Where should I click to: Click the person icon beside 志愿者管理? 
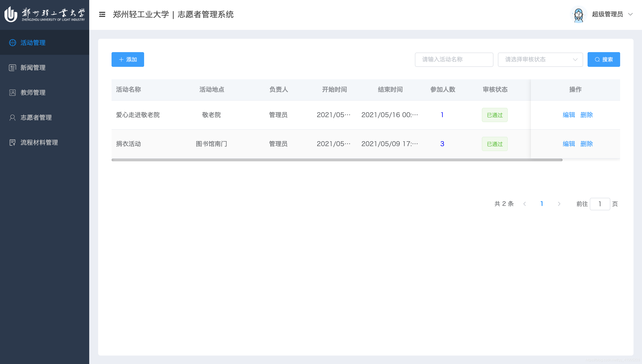tap(12, 117)
